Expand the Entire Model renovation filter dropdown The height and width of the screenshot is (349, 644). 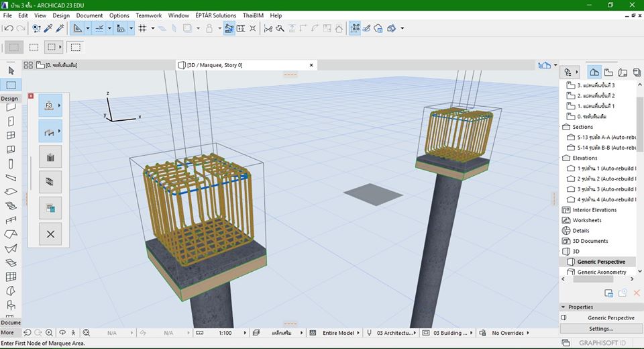coord(339,333)
